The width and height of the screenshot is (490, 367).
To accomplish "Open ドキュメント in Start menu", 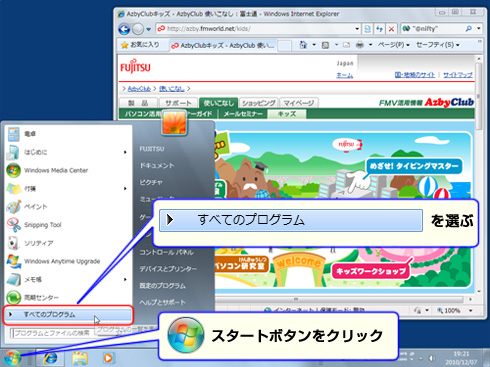I will coord(157,165).
